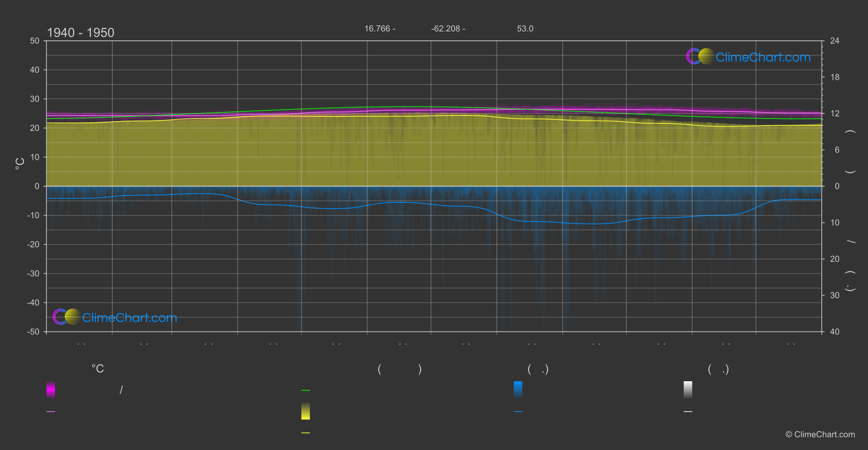Select the -62.208 longitude value

click(x=447, y=29)
